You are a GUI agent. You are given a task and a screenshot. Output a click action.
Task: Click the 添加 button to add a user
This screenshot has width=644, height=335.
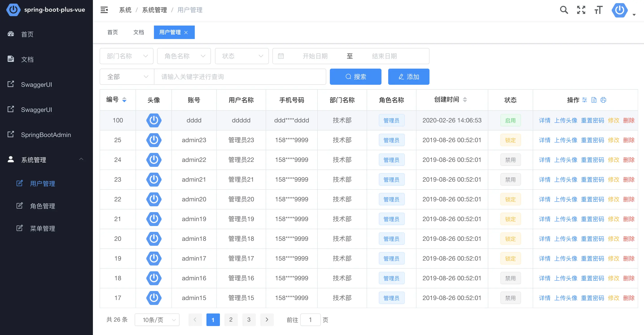(x=408, y=77)
